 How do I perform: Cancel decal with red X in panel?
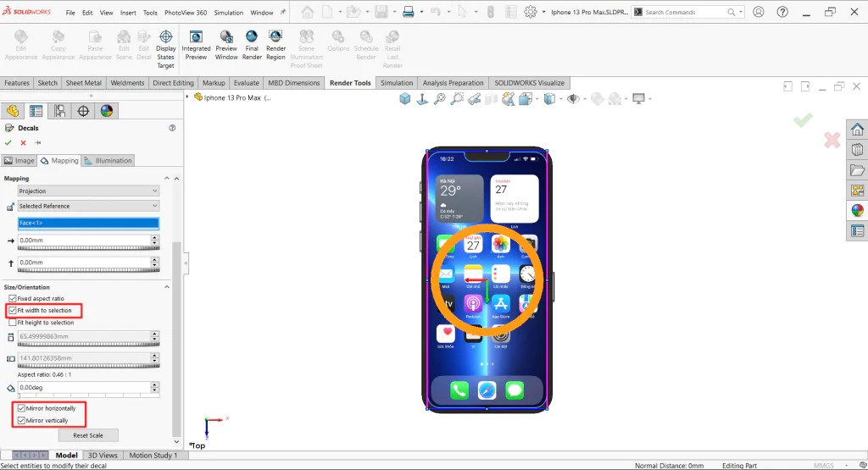pyautogui.click(x=23, y=142)
